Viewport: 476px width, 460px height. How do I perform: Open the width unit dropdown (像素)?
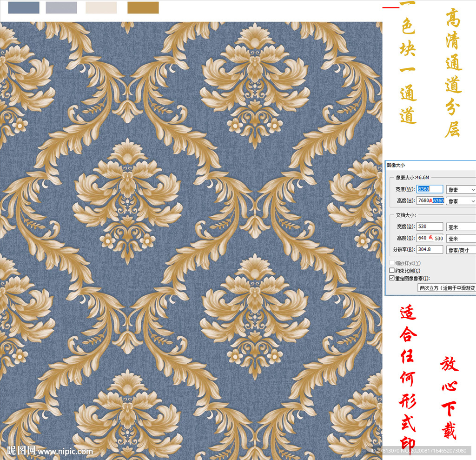point(461,190)
